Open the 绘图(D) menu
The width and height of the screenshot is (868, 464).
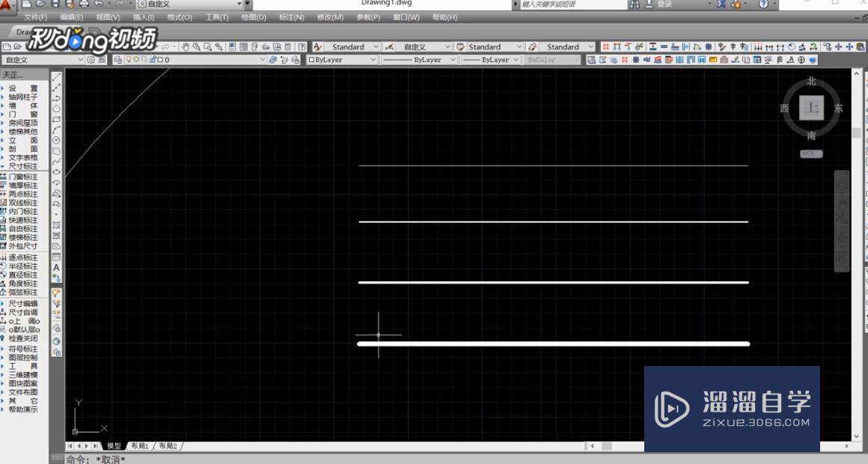(x=254, y=17)
